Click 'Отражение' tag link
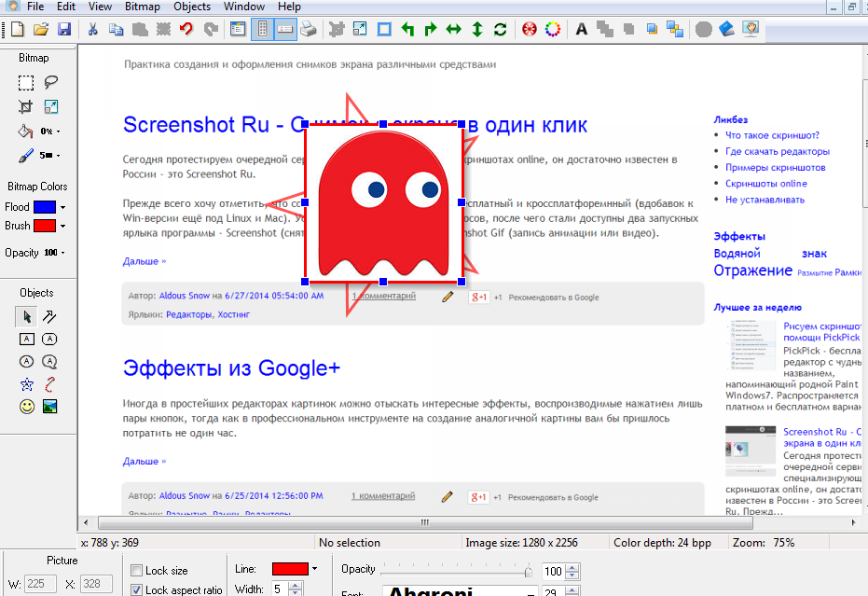Image resolution: width=868 pixels, height=596 pixels. click(x=753, y=270)
